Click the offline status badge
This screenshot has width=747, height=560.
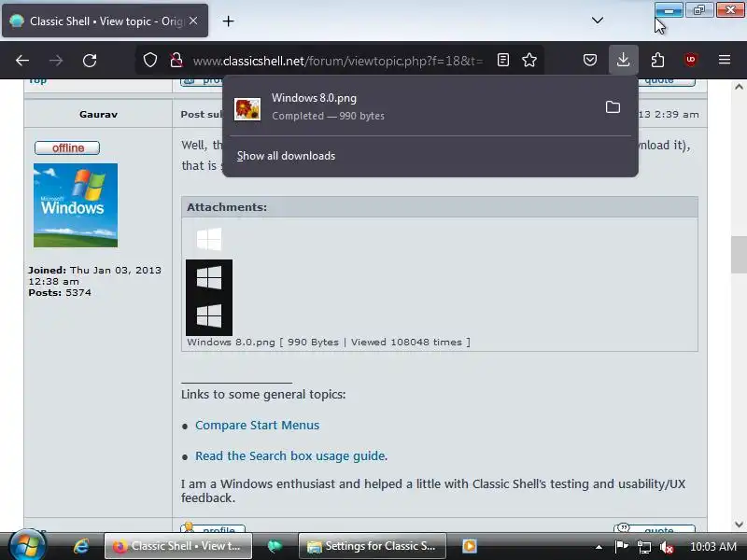click(67, 148)
